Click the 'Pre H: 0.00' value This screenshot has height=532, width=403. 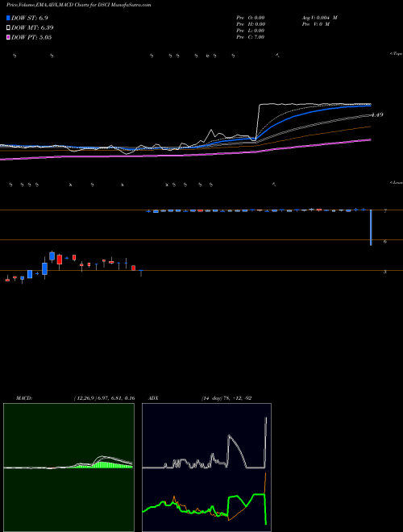(251, 24)
